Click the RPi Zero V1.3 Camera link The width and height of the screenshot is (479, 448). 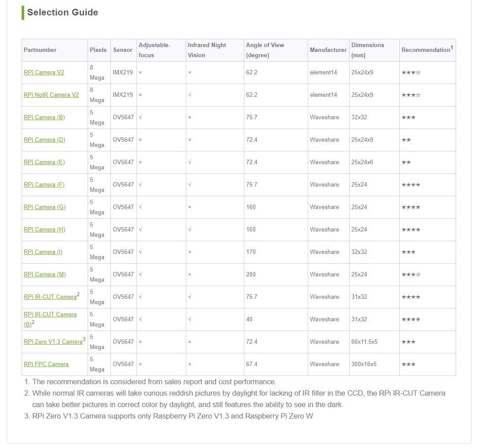pos(53,342)
